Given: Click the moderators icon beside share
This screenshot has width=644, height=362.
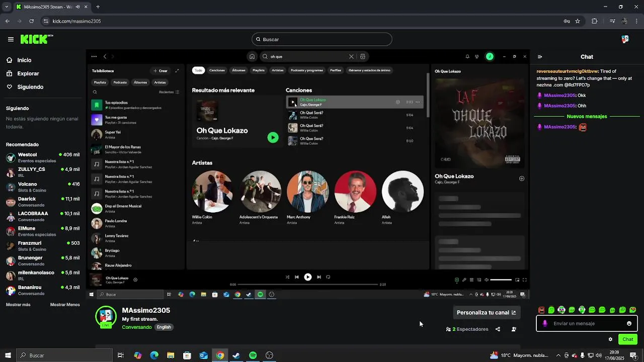Looking at the screenshot, I should point(514,329).
